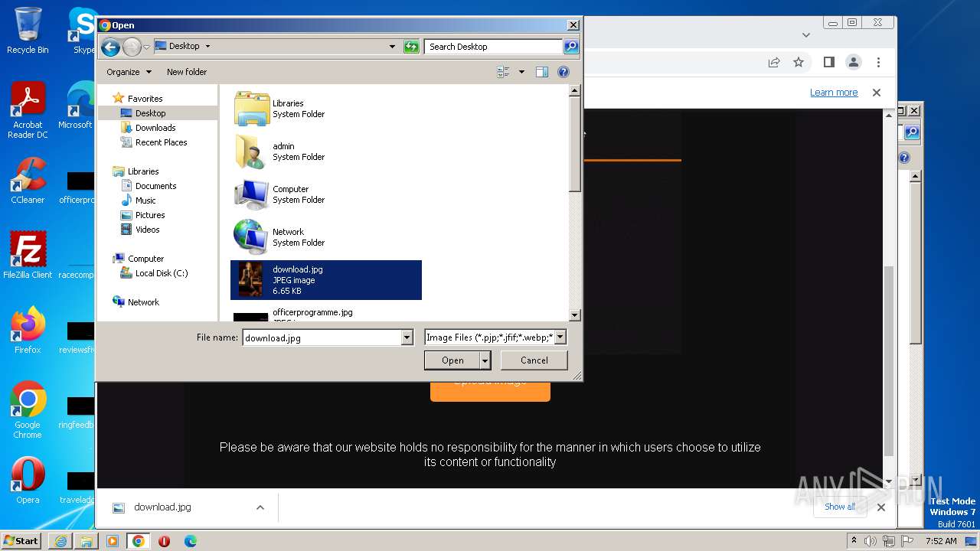Select officerprogramme.jpg in file list
Image resolution: width=980 pixels, height=551 pixels.
click(325, 313)
